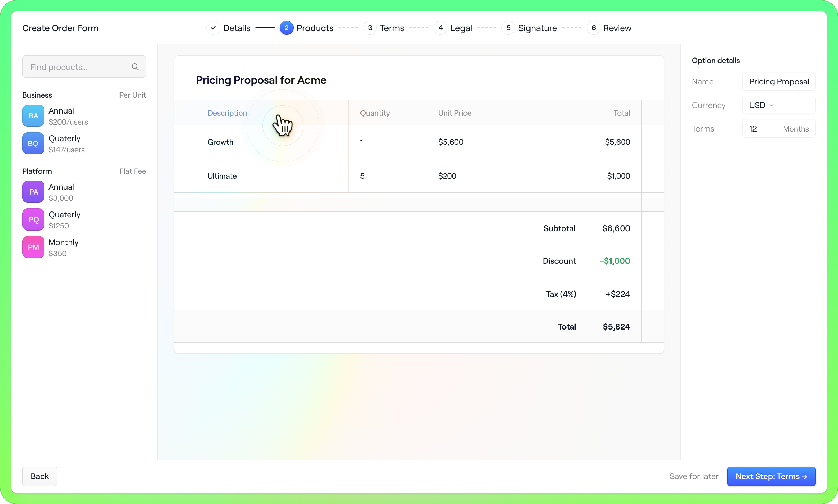
Task: Click the Details step checkmark icon
Action: pyautogui.click(x=213, y=28)
